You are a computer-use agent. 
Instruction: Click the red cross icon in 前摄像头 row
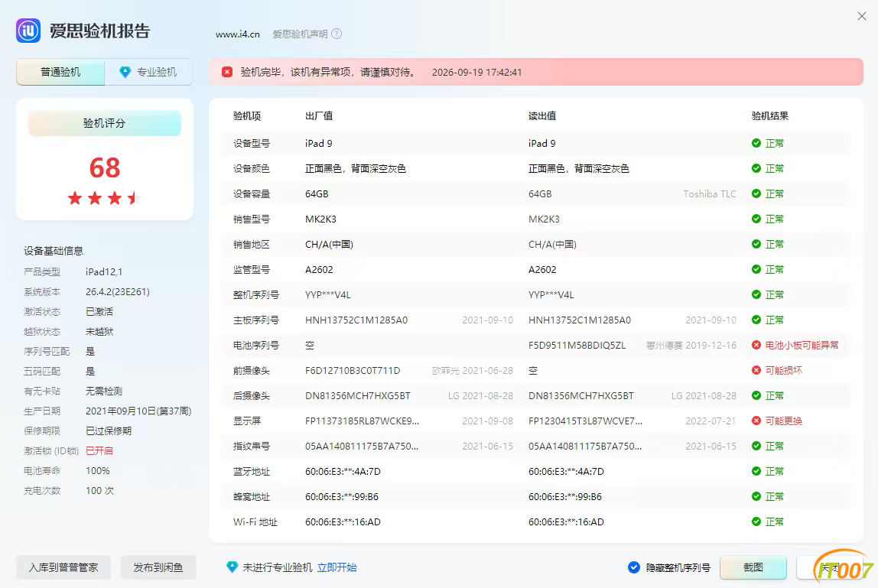(x=756, y=370)
